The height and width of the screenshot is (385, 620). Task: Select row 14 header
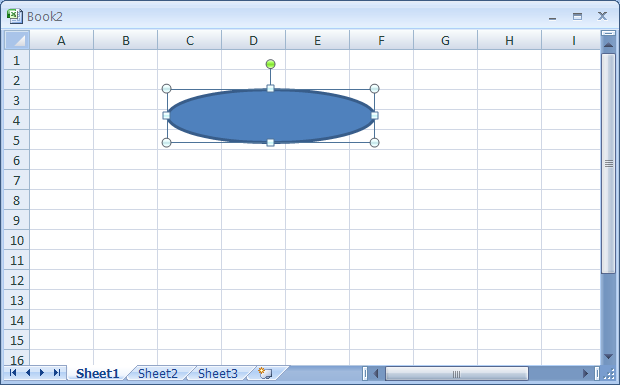17,320
